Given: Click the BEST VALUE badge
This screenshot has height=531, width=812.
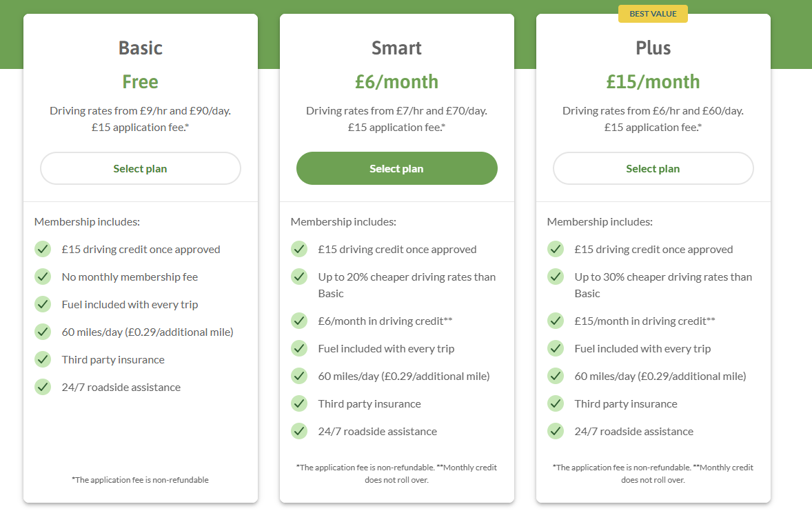Looking at the screenshot, I should click(x=653, y=14).
